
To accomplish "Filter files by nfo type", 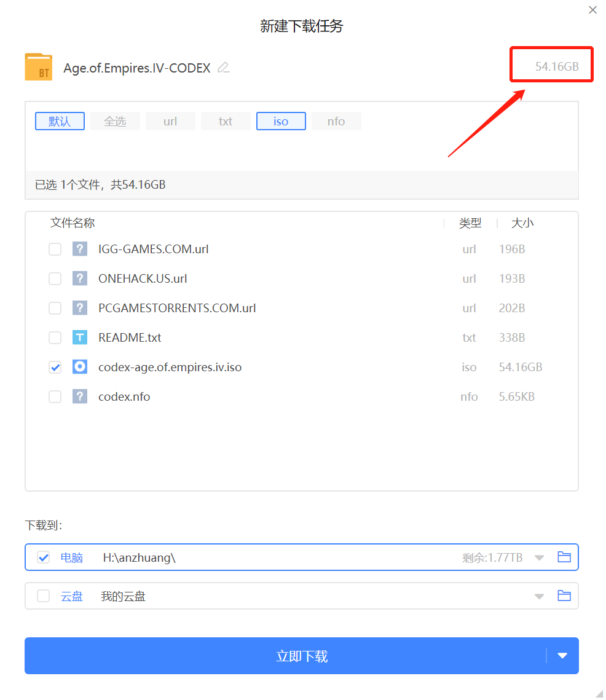I will [336, 121].
